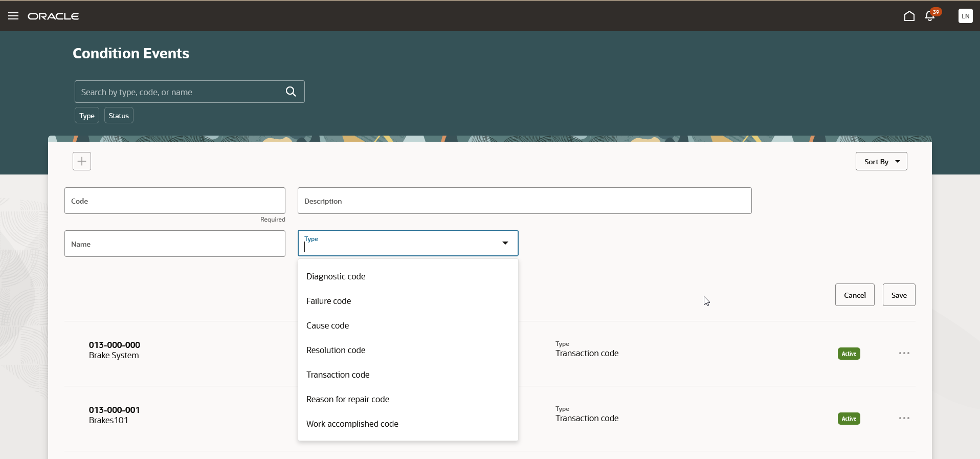Image resolution: width=980 pixels, height=459 pixels.
Task: Click the Condition Events heading
Action: [131, 53]
